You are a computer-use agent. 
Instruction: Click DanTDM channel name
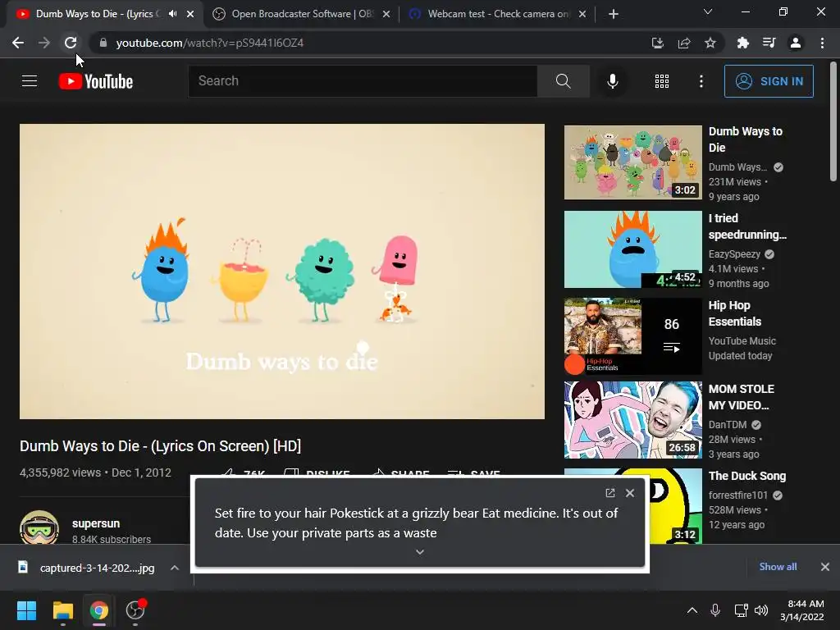point(727,425)
